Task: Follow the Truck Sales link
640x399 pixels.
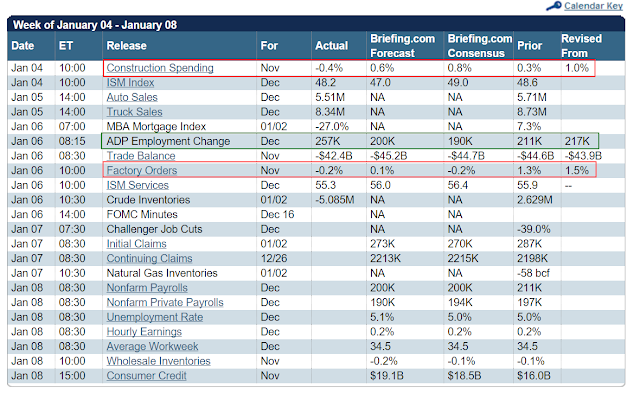Action: click(134, 112)
